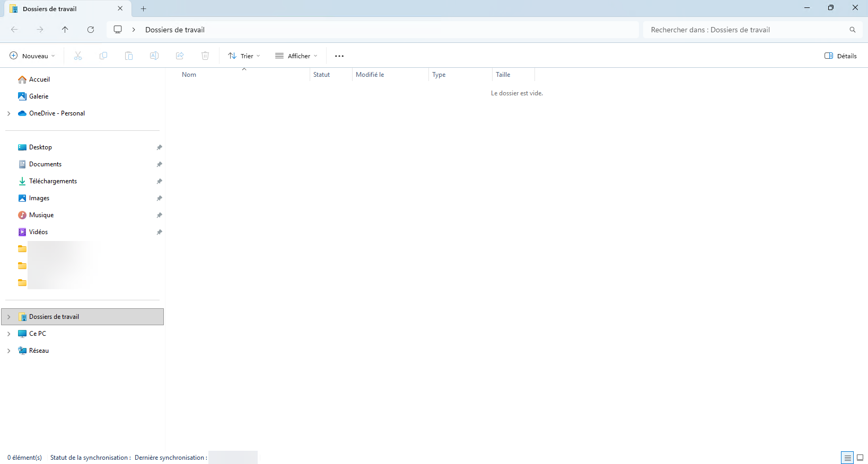Open Téléchargements in the sidebar
Screen dimensions: 868x464
(53, 181)
